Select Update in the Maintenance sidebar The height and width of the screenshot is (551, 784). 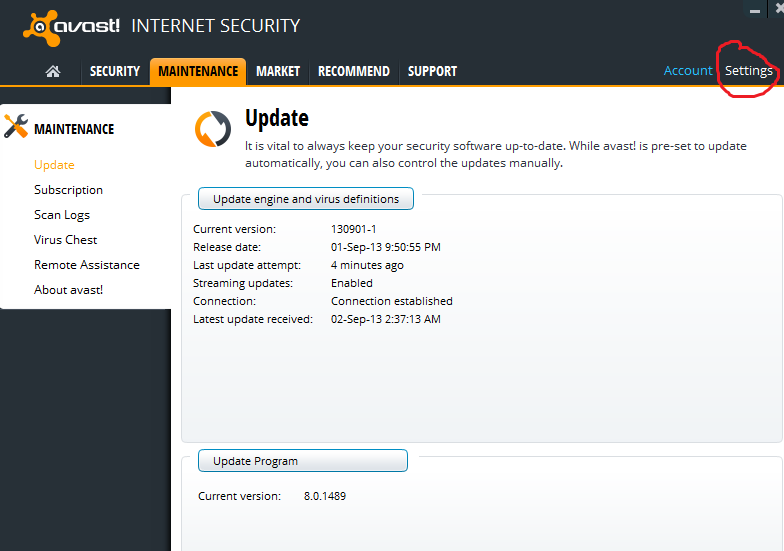point(54,165)
